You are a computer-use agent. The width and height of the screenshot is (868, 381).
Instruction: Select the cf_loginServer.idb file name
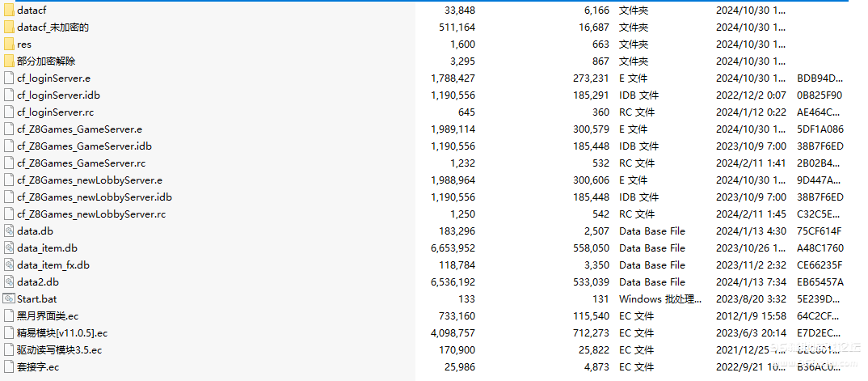tap(58, 95)
